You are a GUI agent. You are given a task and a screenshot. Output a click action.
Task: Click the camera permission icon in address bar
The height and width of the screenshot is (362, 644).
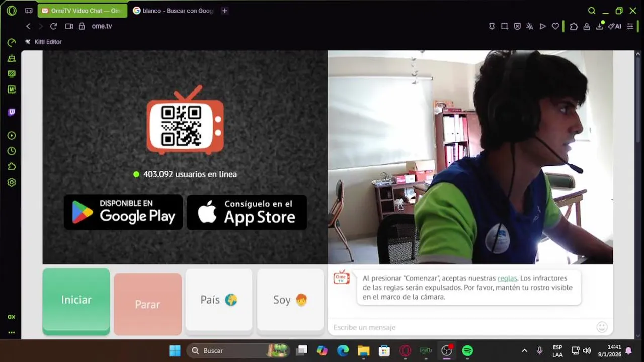pos(69,26)
